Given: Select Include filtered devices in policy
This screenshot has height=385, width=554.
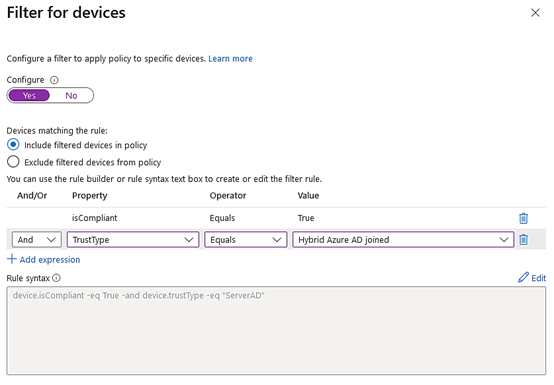Looking at the screenshot, I should tap(13, 144).
